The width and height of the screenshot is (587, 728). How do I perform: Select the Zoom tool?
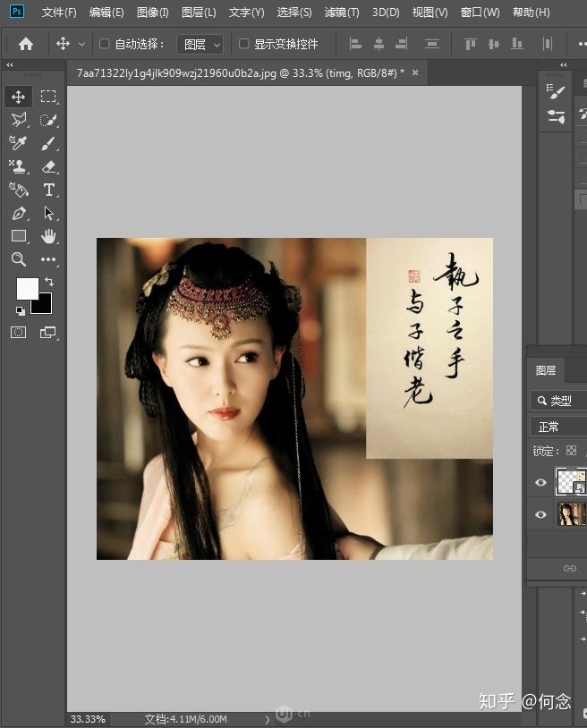19,259
